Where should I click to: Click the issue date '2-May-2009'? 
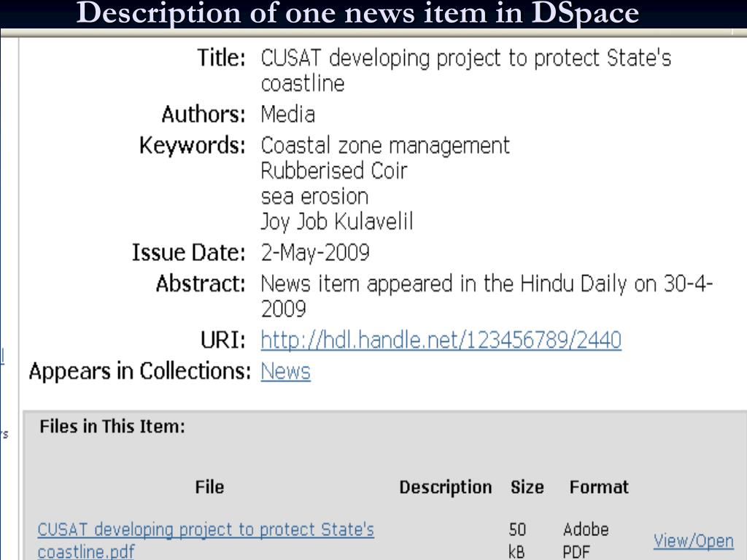[315, 252]
